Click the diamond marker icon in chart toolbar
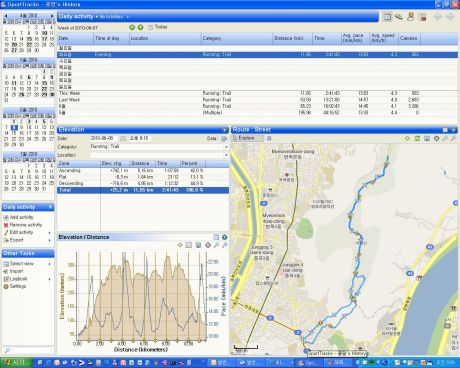The height and width of the screenshot is (368, 460). tap(180, 245)
